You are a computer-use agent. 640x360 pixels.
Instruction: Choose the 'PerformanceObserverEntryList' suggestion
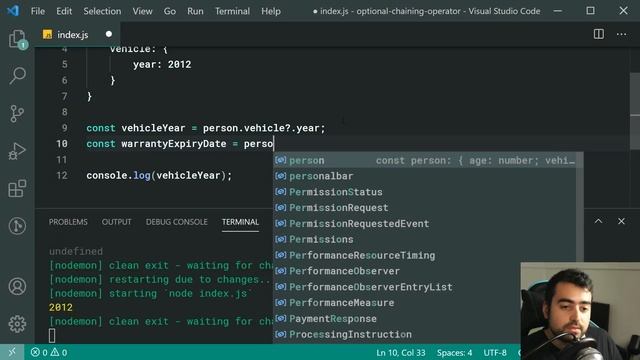point(397,287)
